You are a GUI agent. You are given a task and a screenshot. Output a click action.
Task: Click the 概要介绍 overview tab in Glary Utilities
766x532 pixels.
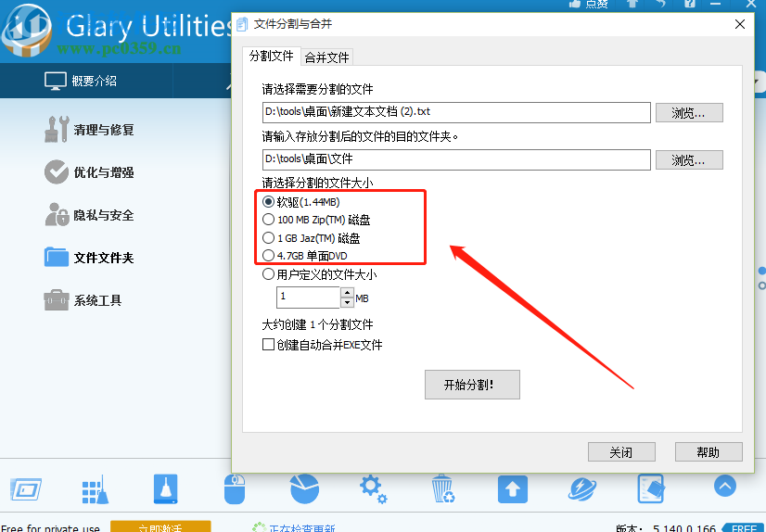click(x=81, y=81)
